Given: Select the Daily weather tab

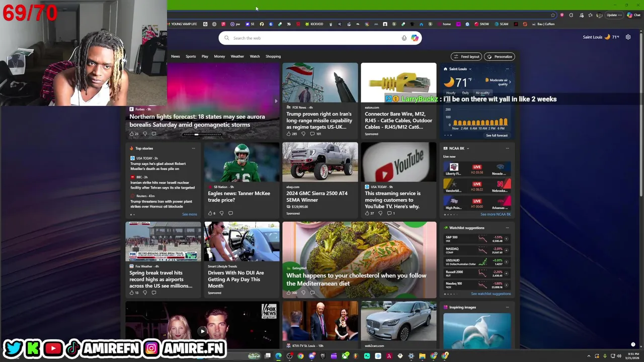Looking at the screenshot, I should 465,93.
